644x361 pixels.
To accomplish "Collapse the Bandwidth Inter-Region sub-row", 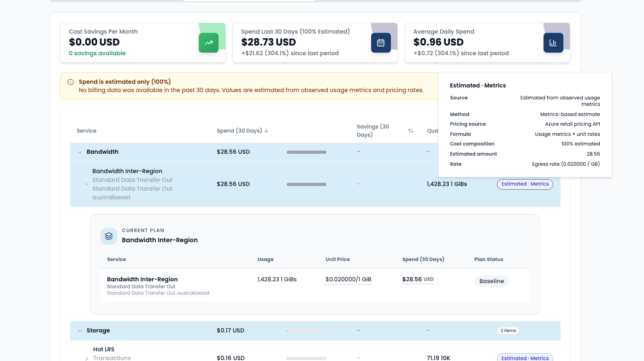I will click(x=87, y=184).
